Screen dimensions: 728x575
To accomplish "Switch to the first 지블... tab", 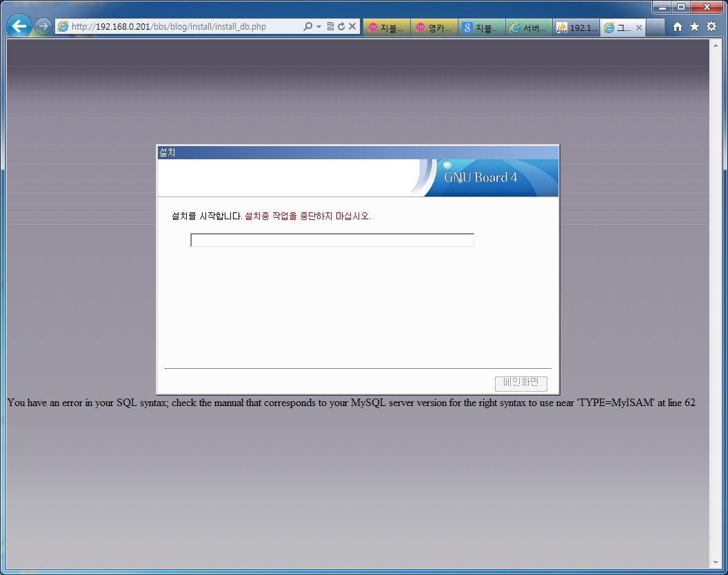I will click(x=386, y=28).
